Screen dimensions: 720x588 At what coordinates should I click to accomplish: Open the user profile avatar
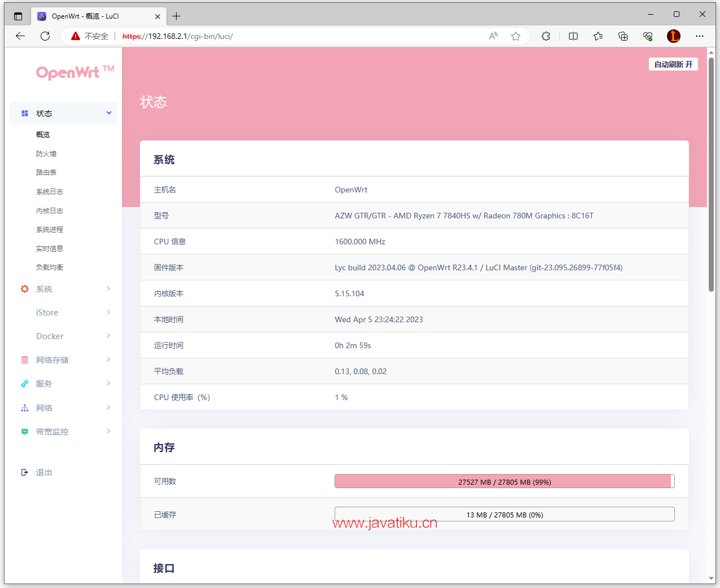[674, 36]
